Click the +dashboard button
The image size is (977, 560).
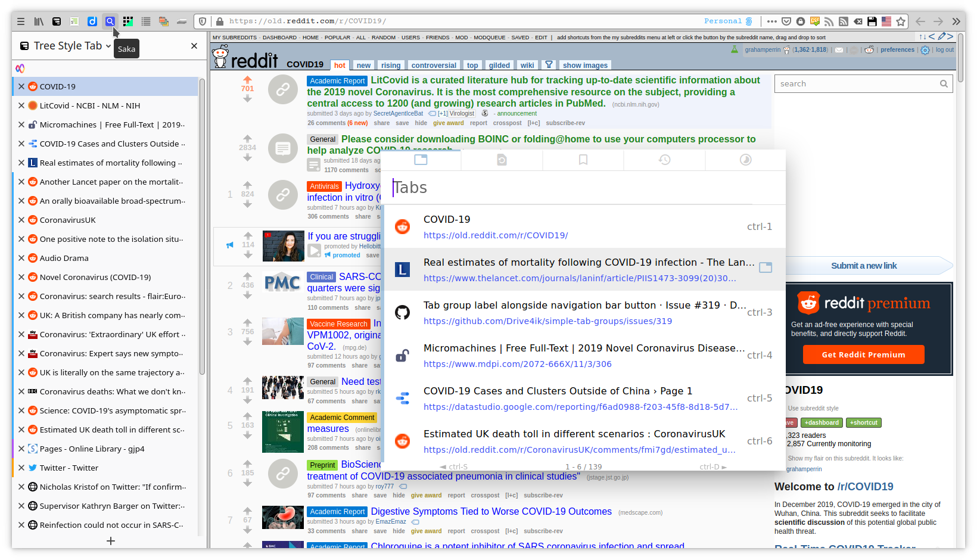coord(822,423)
